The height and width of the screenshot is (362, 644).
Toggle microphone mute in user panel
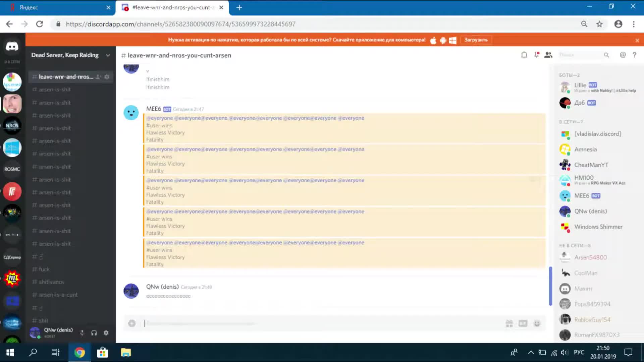(x=82, y=333)
